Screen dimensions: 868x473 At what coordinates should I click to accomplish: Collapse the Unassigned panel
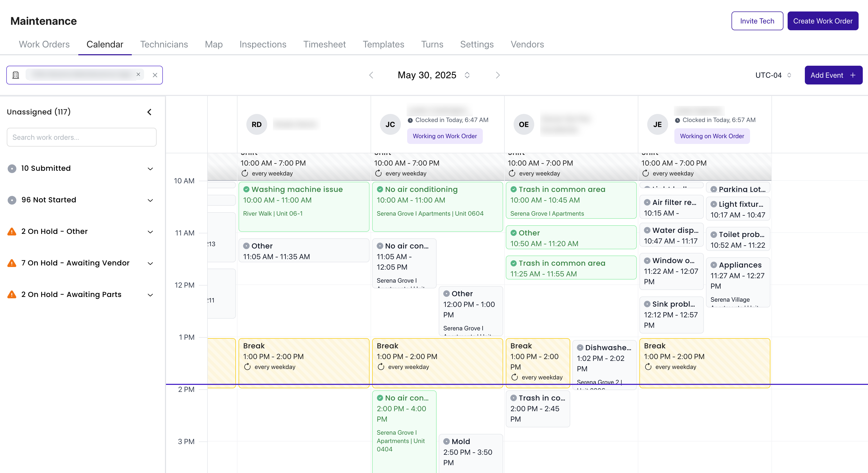click(x=149, y=112)
